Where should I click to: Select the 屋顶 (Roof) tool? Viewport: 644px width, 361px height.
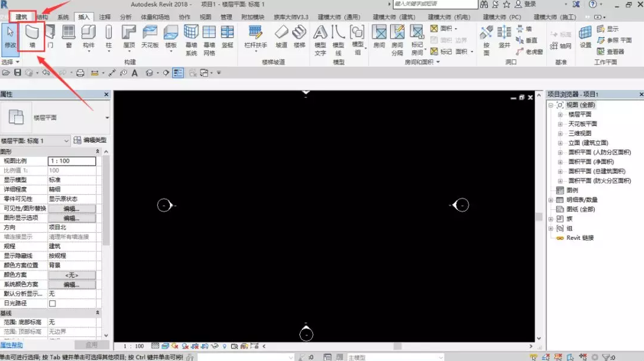[129, 37]
